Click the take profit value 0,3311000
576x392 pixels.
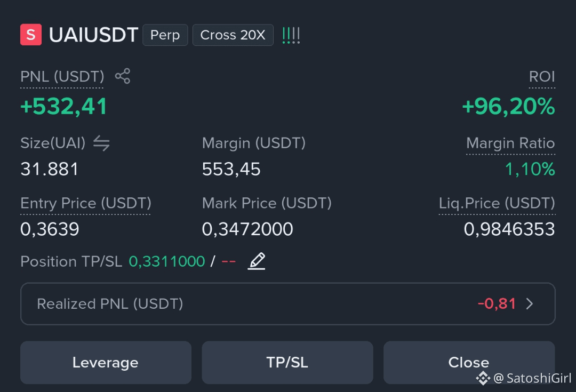click(167, 261)
